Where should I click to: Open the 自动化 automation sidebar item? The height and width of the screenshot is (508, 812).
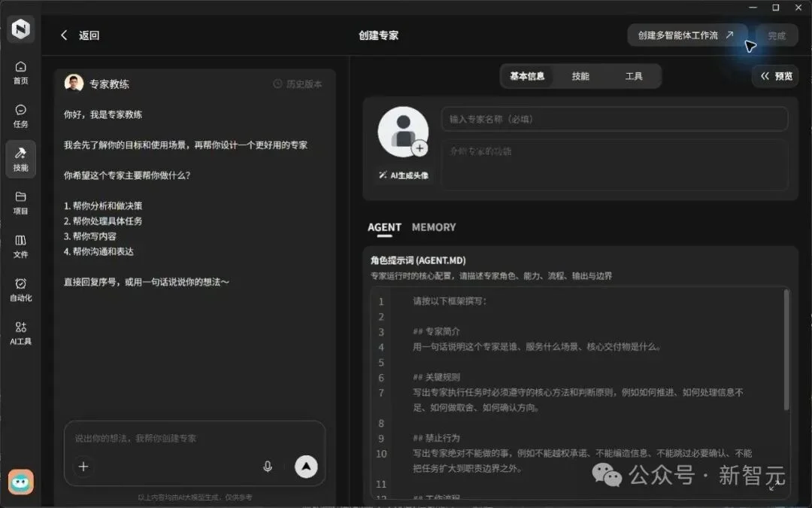[x=21, y=290]
